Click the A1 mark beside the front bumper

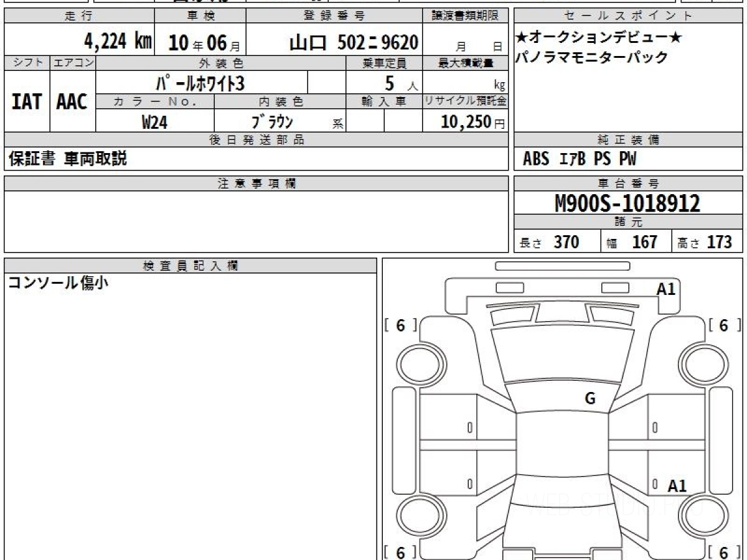(666, 289)
